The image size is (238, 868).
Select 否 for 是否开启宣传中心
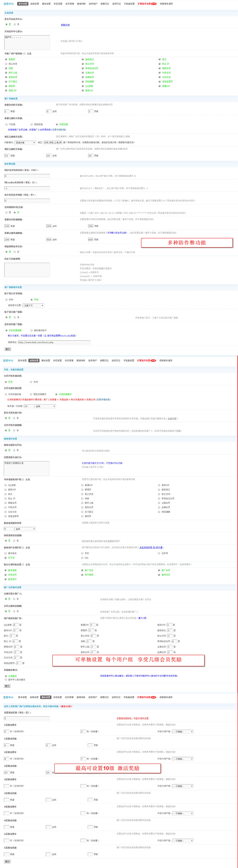(14, 24)
